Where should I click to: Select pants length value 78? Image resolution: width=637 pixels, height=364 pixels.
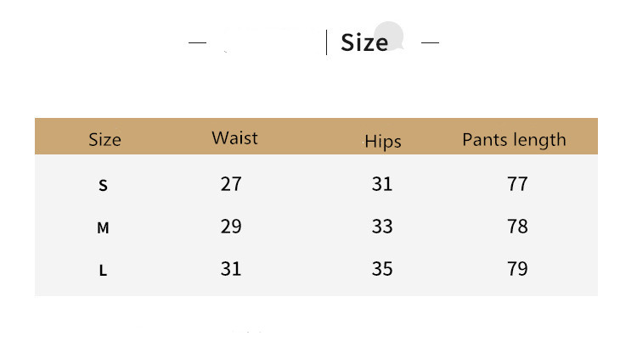click(517, 227)
